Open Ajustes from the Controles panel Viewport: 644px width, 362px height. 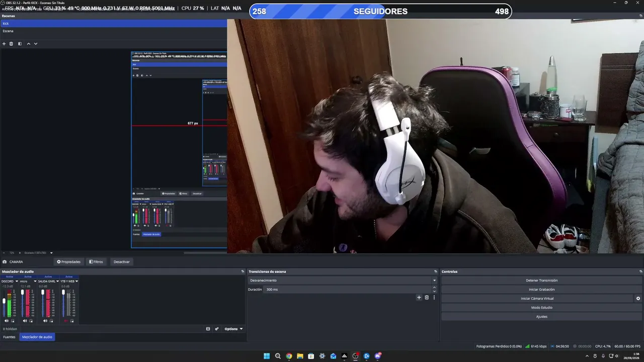pos(542,317)
